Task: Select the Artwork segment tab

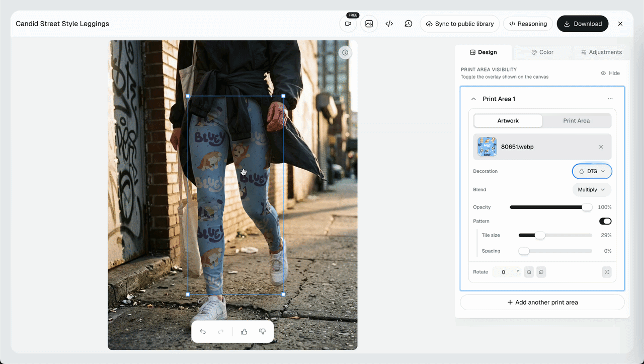Action: (x=508, y=121)
